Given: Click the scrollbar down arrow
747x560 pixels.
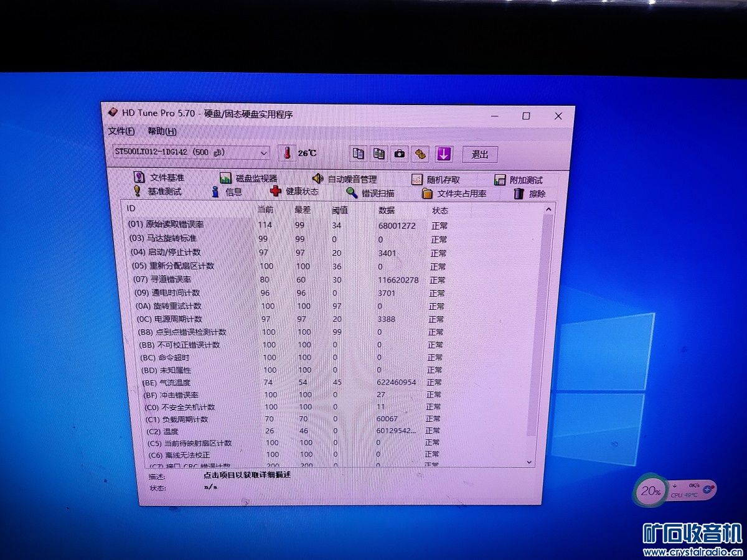Looking at the screenshot, I should pyautogui.click(x=530, y=462).
